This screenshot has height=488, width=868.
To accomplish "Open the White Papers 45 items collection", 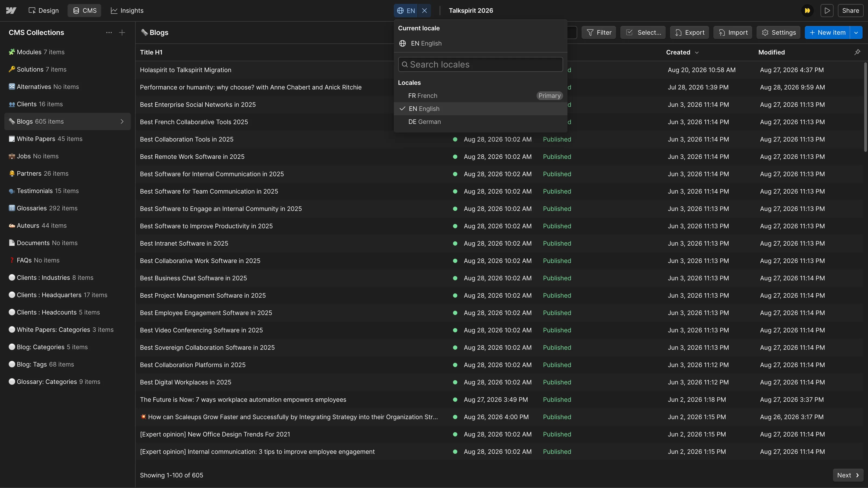I will click(x=67, y=139).
